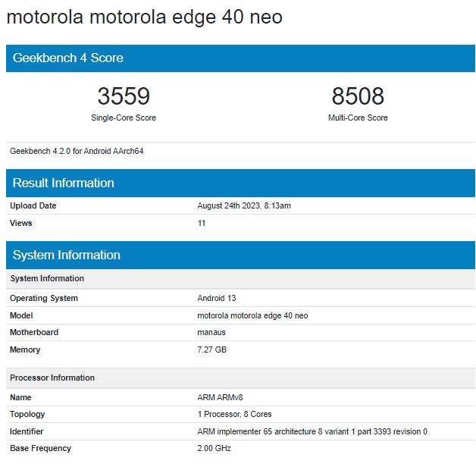Click the 'Processor Information' subheader row
This screenshot has width=476, height=467.
240,378
